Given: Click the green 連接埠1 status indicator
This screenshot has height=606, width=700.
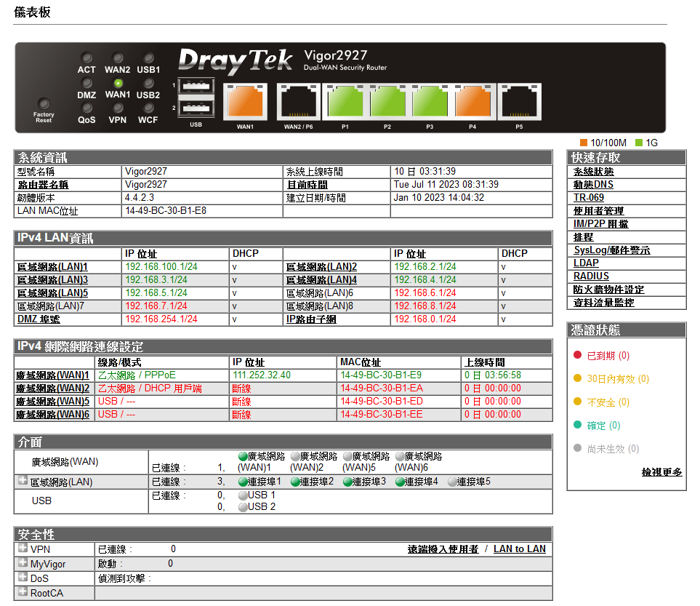Looking at the screenshot, I should coord(243,482).
